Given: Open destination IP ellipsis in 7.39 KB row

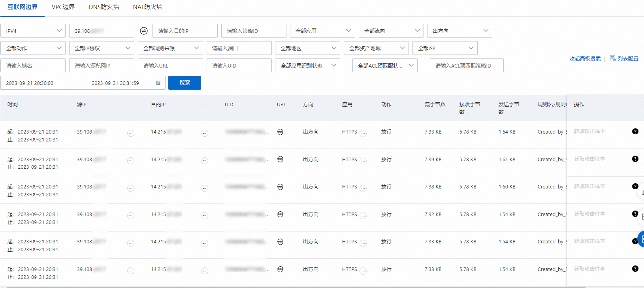Looking at the screenshot, I should (205, 161).
